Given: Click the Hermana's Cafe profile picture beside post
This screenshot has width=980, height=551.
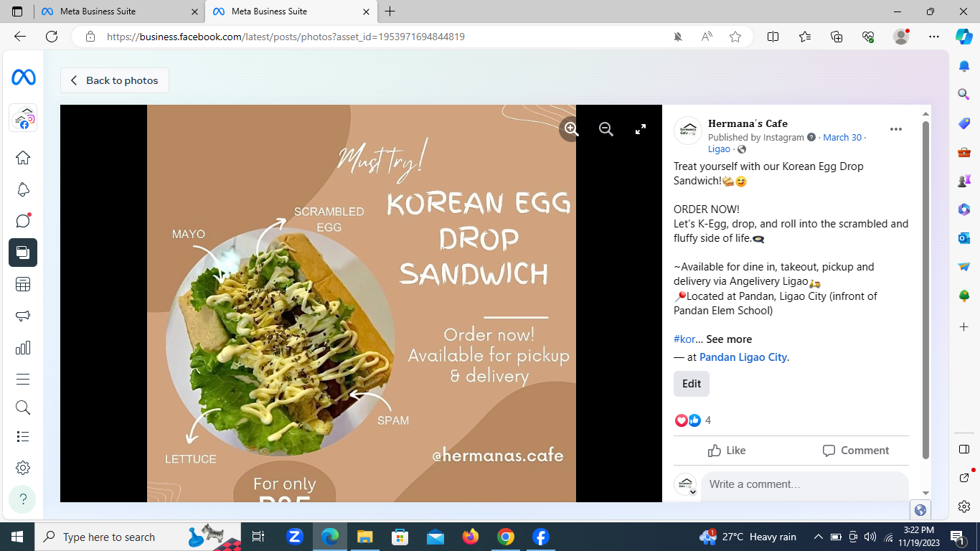Looking at the screenshot, I should [x=688, y=130].
